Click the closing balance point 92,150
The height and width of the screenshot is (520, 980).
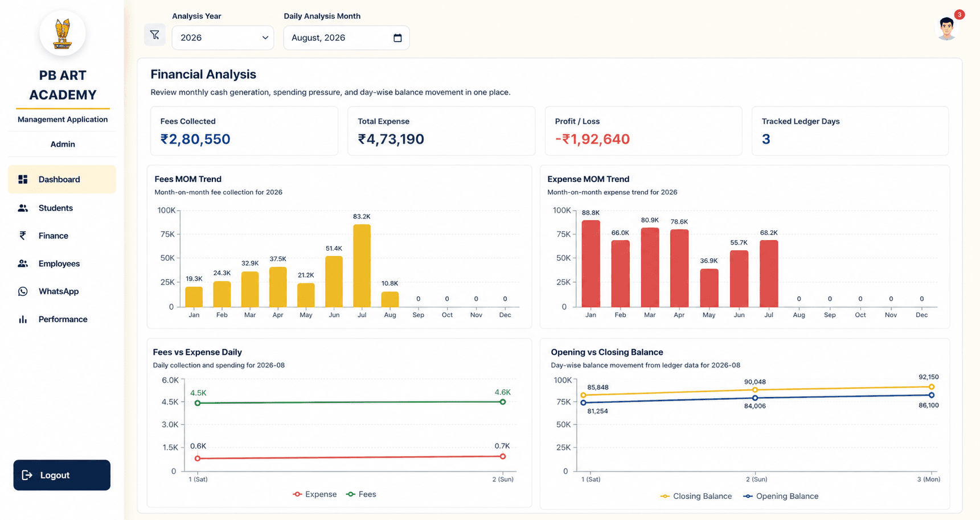(x=932, y=387)
